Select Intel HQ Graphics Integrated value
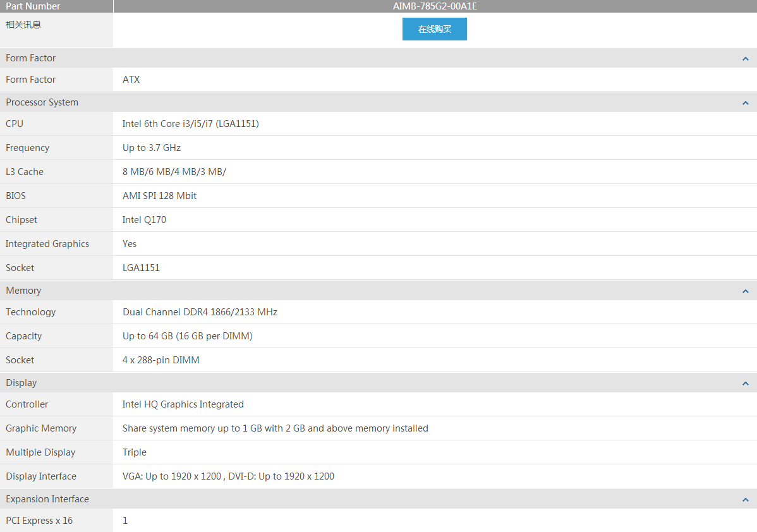This screenshot has width=757, height=532. [183, 404]
